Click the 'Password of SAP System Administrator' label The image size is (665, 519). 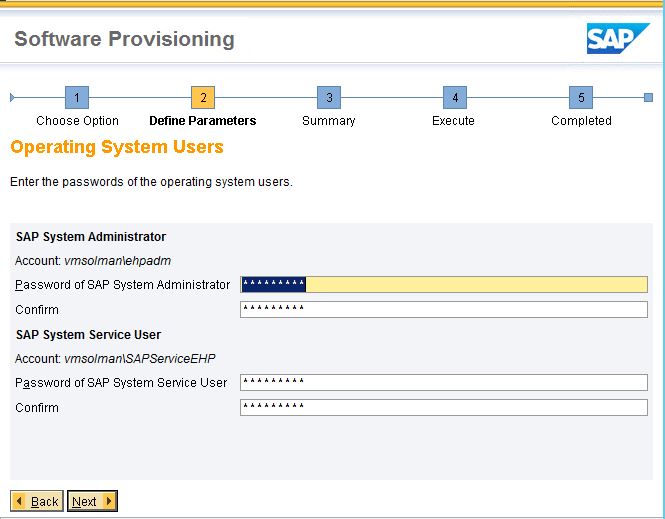(123, 285)
